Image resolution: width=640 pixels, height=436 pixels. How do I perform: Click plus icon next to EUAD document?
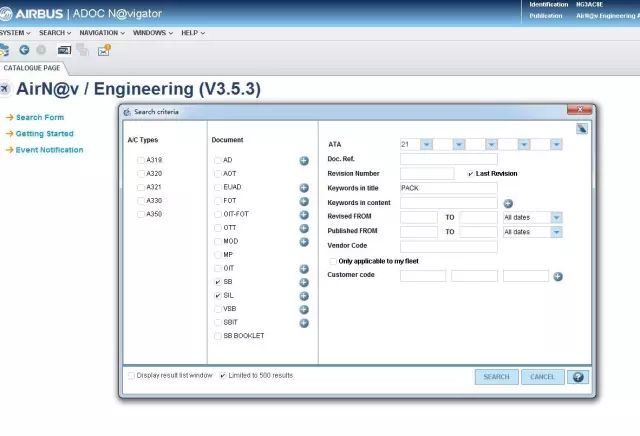[304, 188]
